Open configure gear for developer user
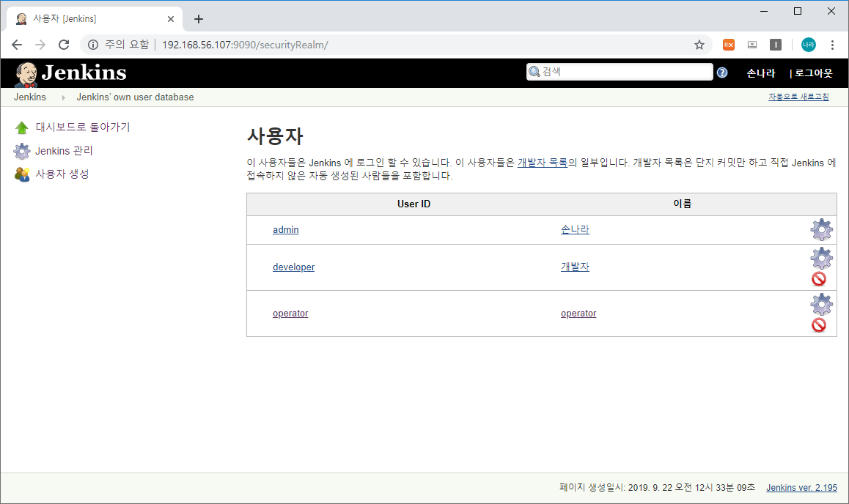The height and width of the screenshot is (504, 849). (821, 258)
